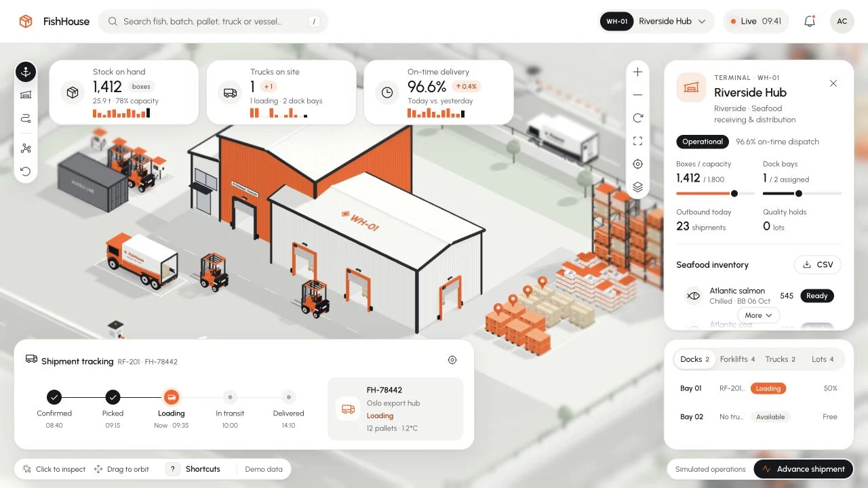The width and height of the screenshot is (868, 488).
Task: Enter fullscreen map view
Action: (x=637, y=141)
